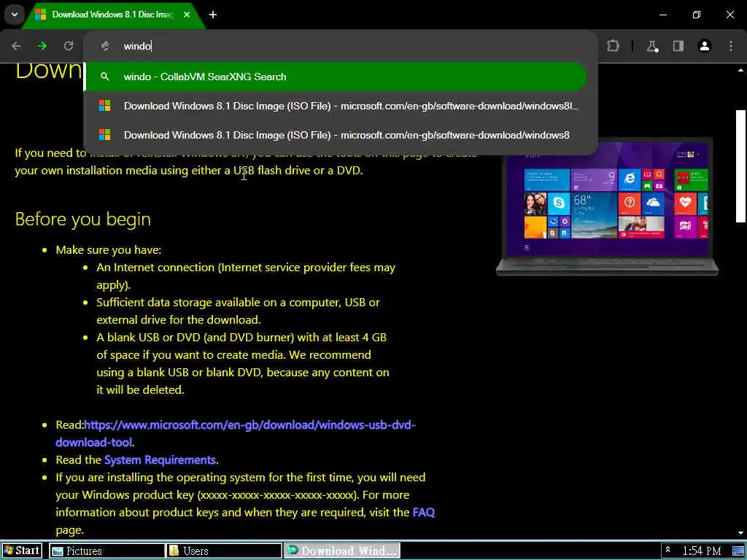Open the System Requirements link
747x560 pixels.
160,459
